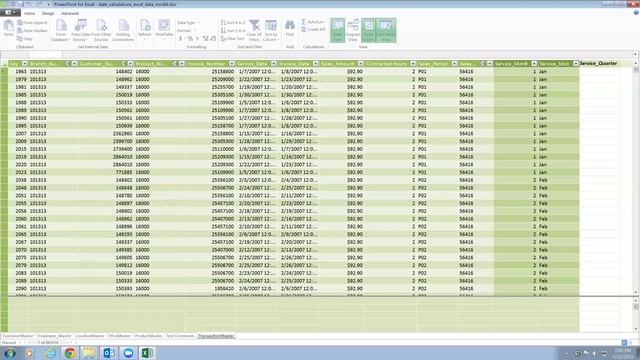Switch to LocationMaster sheet tab
The width and height of the screenshot is (640, 360).
pos(90,336)
